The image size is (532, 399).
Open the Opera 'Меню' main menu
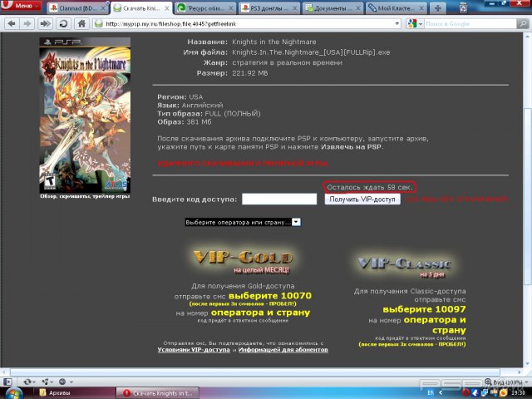(x=22, y=7)
